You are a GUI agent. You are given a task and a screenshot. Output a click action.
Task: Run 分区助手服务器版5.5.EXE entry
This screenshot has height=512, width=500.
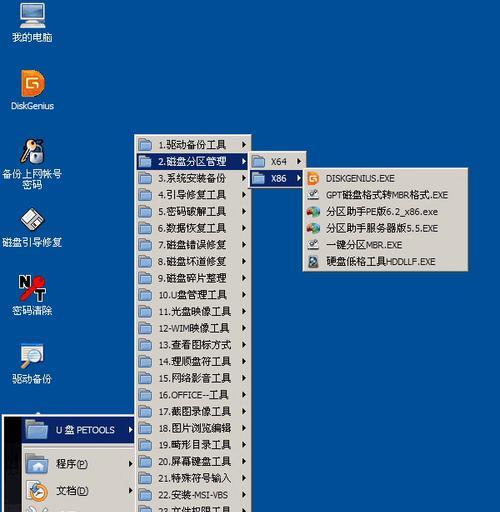point(382,228)
